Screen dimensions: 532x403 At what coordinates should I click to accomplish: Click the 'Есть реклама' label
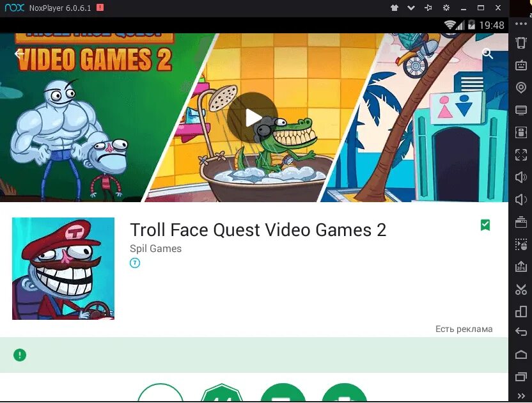click(x=464, y=329)
